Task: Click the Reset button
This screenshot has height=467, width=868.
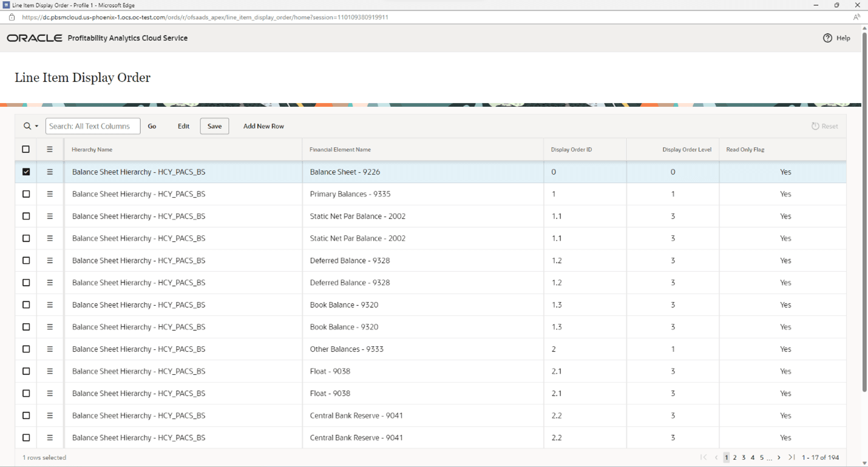Action: (824, 126)
